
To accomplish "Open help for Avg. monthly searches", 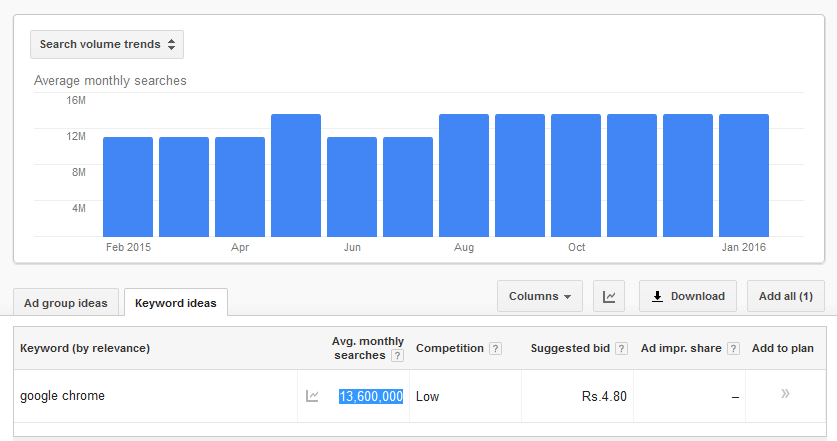I will click(x=397, y=356).
